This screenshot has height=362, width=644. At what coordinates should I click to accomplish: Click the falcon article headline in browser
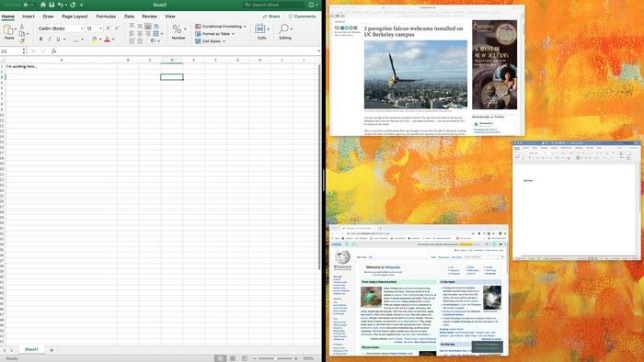pos(413,31)
